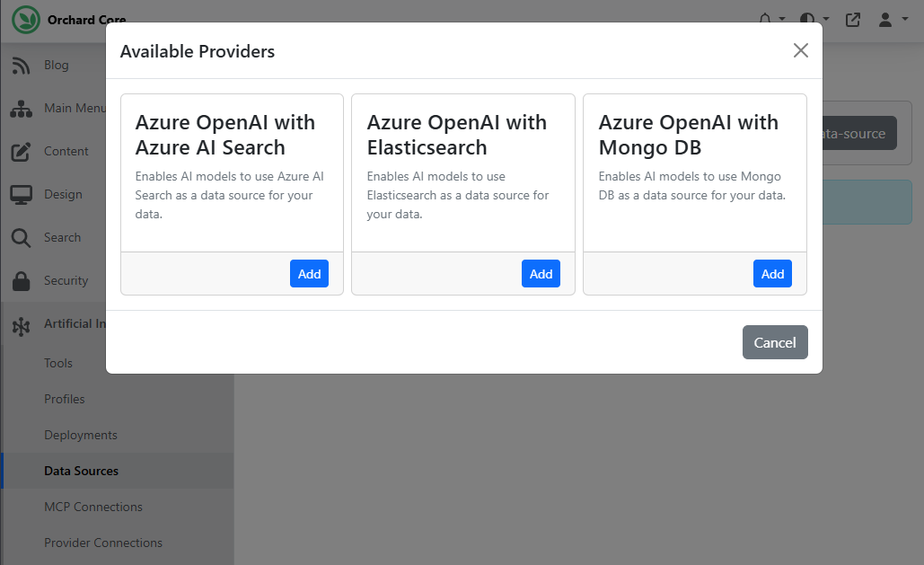Click the Orchard Core brand text
The height and width of the screenshot is (565, 924).
[x=86, y=20]
